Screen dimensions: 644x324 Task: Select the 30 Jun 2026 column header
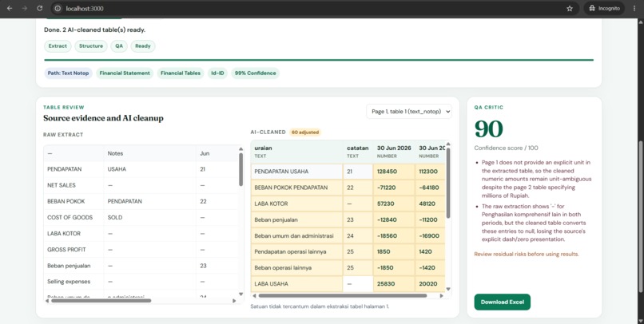click(394, 152)
